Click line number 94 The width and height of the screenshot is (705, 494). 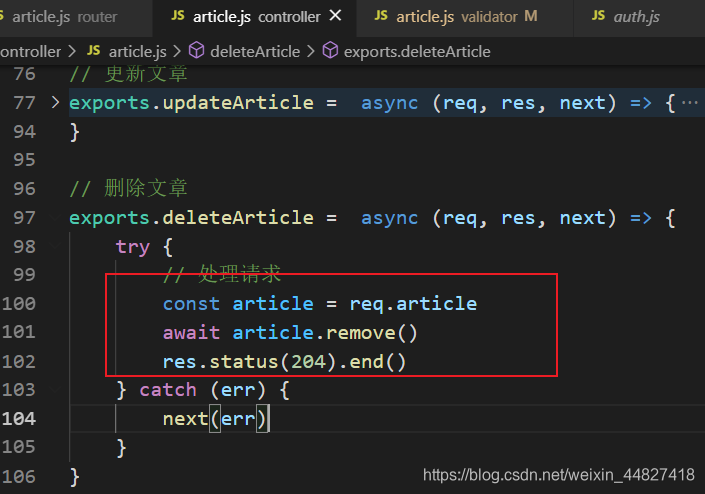click(24, 132)
